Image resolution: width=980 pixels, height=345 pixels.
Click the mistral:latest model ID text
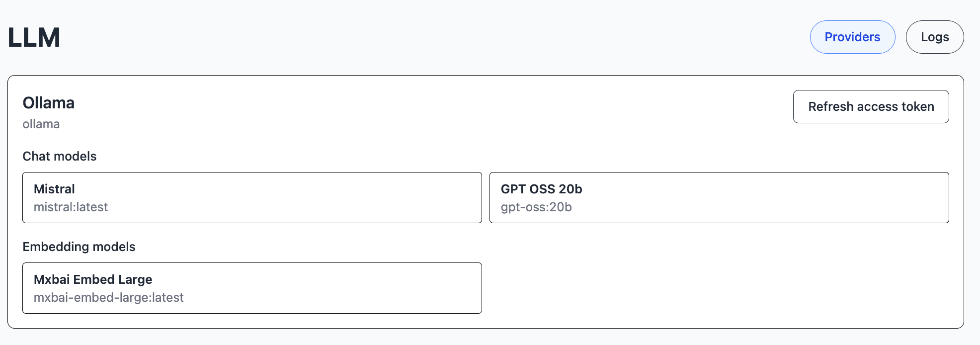(71, 207)
